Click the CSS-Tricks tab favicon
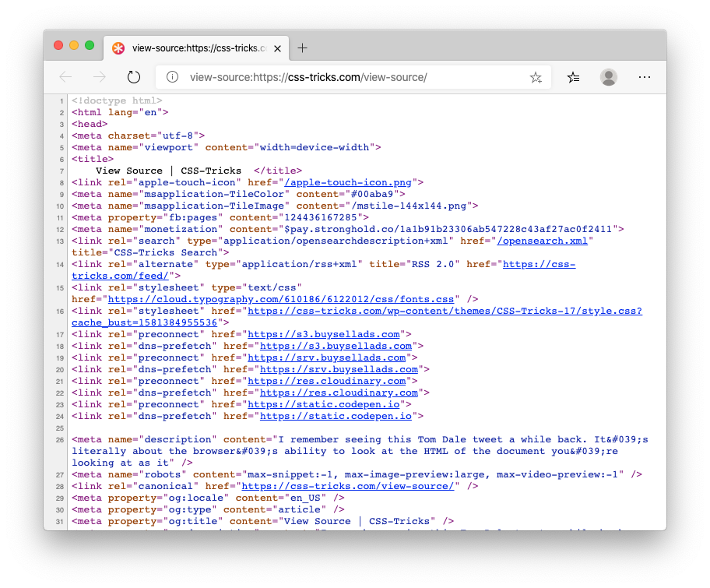Screen dimensions: 710x588 [118, 48]
